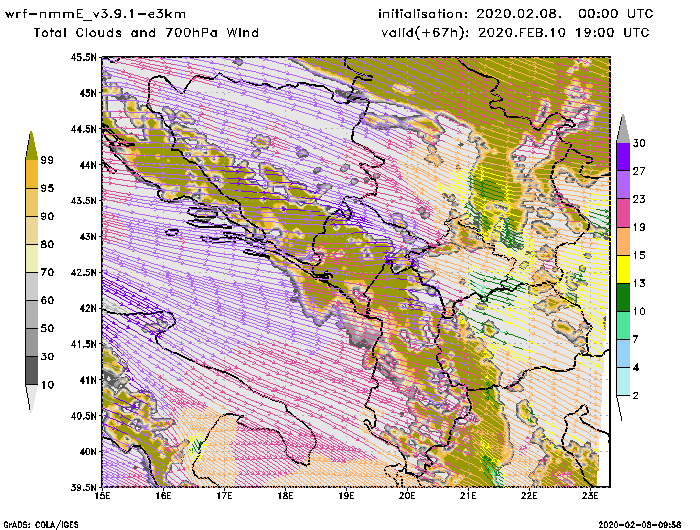This screenshot has height=530, width=700.
Task: Click the timestamp 2020-02-08-09:58
Action: (640, 525)
